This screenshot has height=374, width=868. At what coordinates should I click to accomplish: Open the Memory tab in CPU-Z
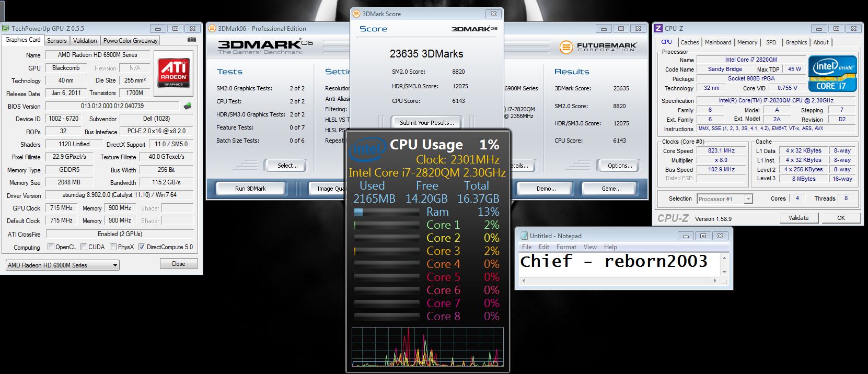click(x=747, y=42)
